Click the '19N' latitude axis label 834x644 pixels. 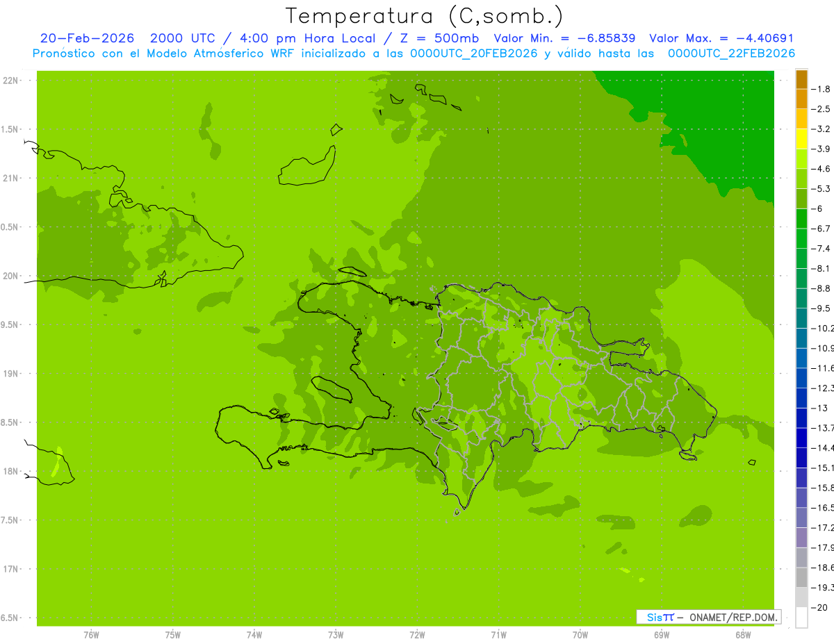coord(11,374)
